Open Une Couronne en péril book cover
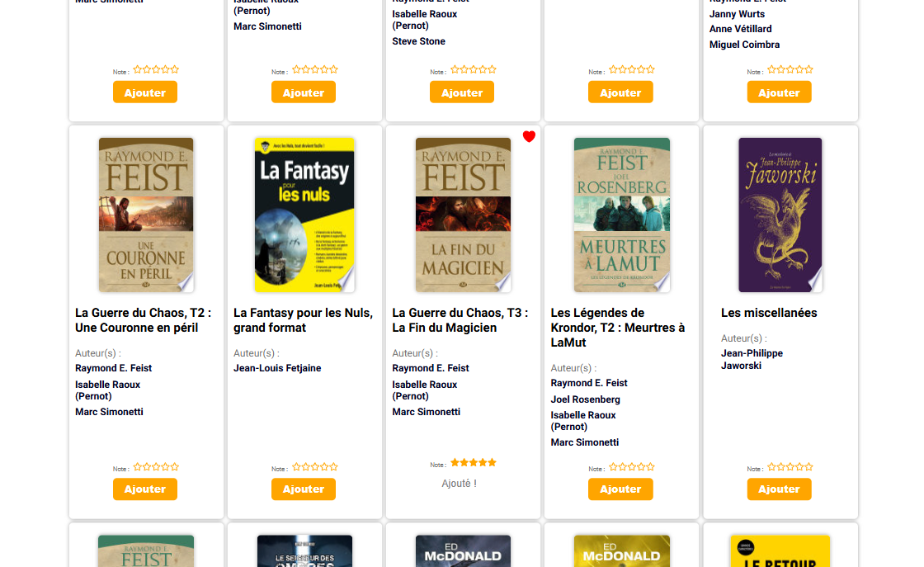This screenshot has height=567, width=924. tap(146, 215)
